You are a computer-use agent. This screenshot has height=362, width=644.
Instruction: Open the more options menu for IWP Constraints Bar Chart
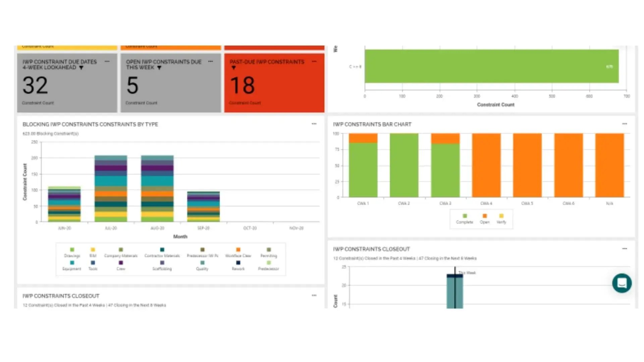click(x=625, y=124)
